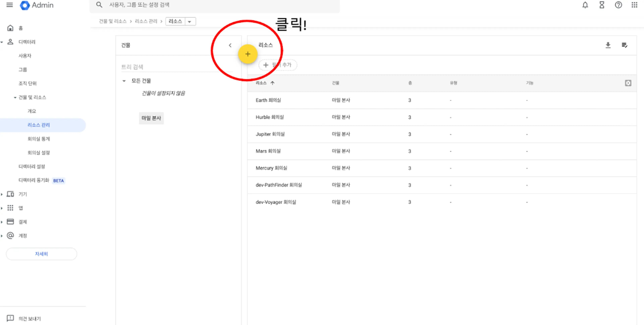Collapse the 건물 panel with chevron
This screenshot has height=325, width=644.
click(x=230, y=45)
